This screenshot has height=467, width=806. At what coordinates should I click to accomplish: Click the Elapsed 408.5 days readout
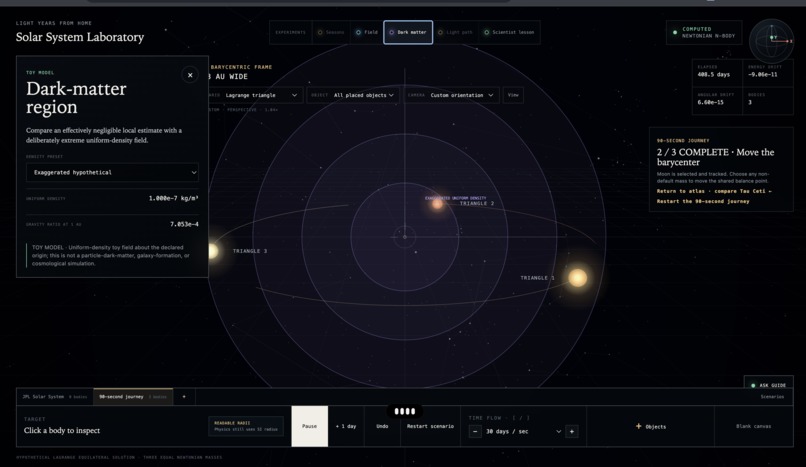coord(718,71)
